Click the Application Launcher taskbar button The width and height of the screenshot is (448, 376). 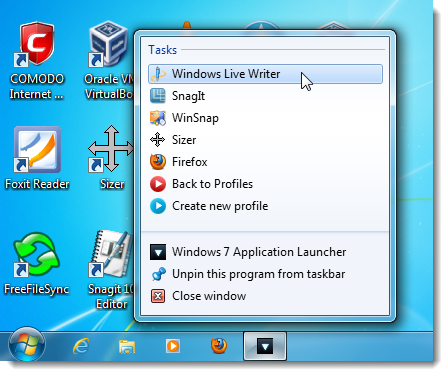click(x=265, y=346)
